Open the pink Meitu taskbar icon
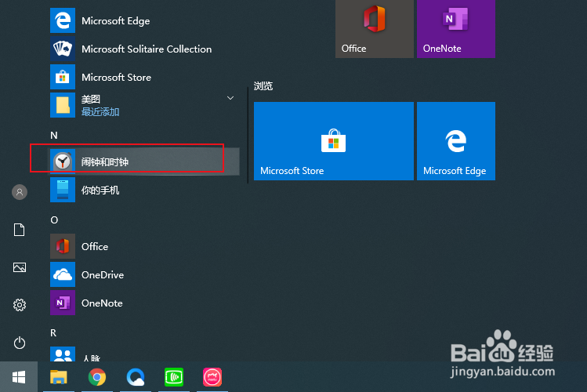The image size is (587, 392). (x=212, y=377)
